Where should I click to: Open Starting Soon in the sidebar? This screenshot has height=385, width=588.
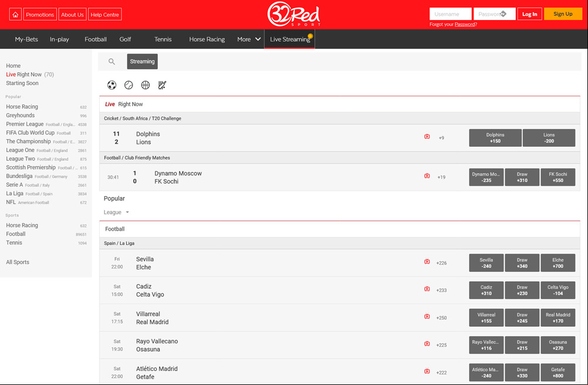22,83
